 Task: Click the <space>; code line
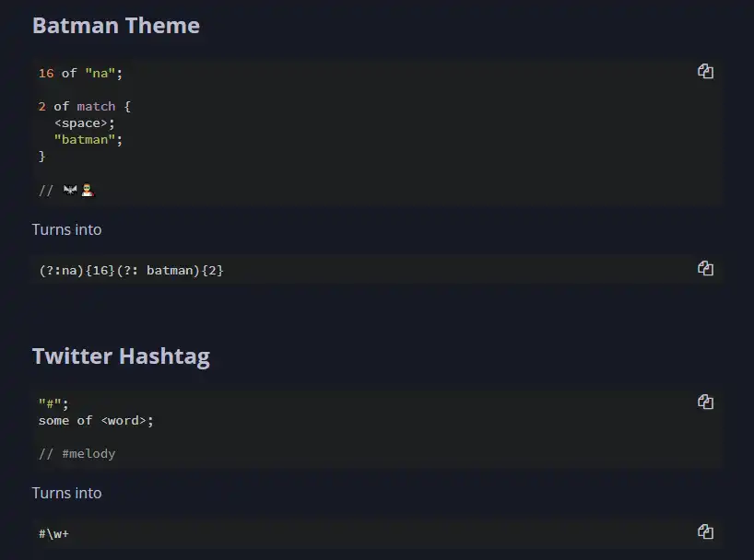[x=85, y=123]
